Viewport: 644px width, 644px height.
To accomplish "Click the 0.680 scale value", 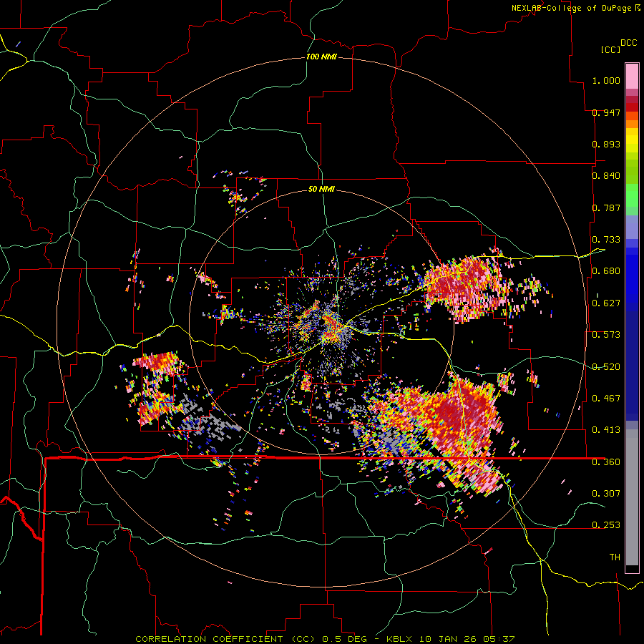I will 606,270.
